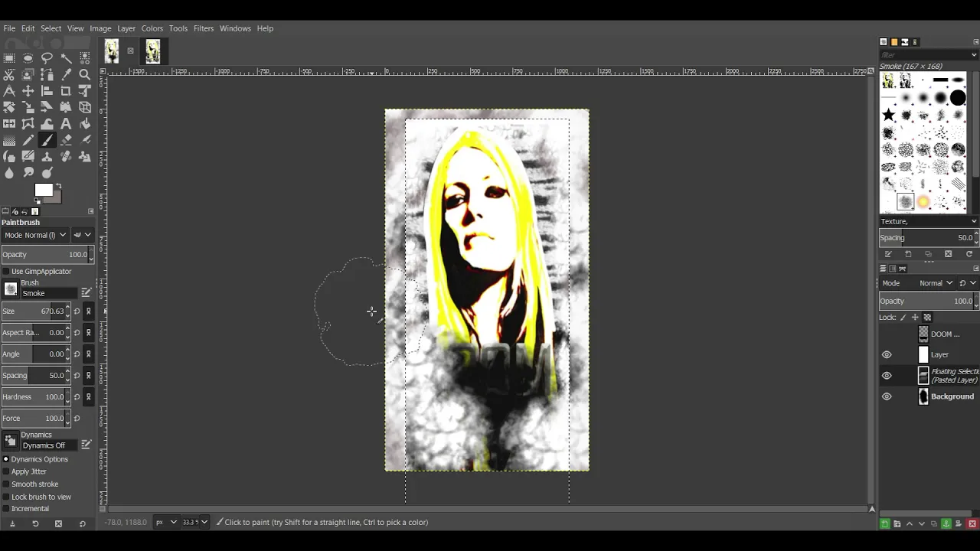
Task: Open layers panel configuration menu
Action: pyautogui.click(x=975, y=269)
